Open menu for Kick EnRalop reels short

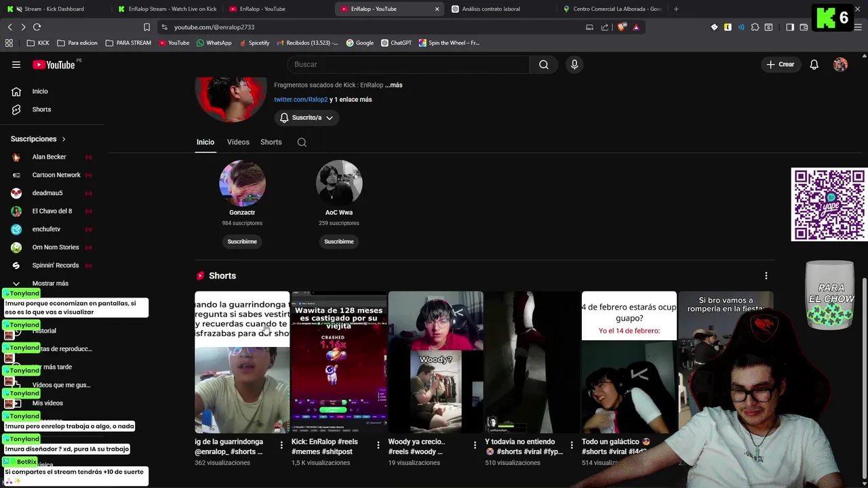click(378, 445)
